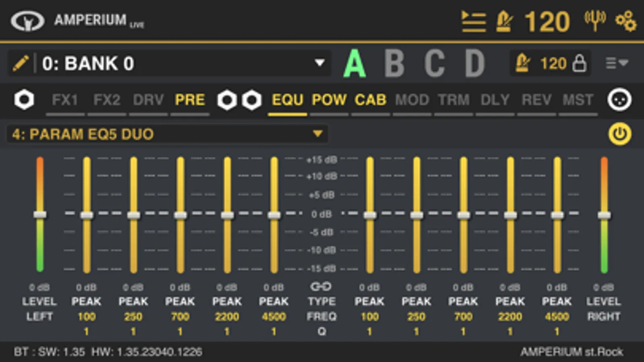The width and height of the screenshot is (644, 362).
Task: Click the second hexagon before EQU
Action: (x=252, y=100)
